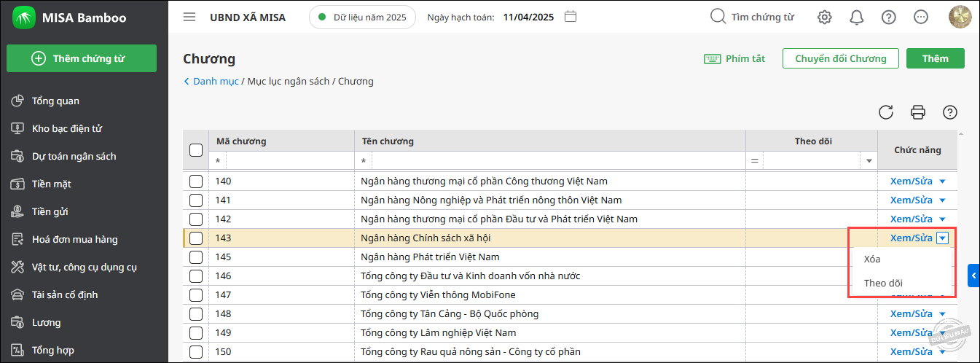The height and width of the screenshot is (363, 980).
Task: Click the Theo dõi equals filter operator
Action: (x=754, y=160)
